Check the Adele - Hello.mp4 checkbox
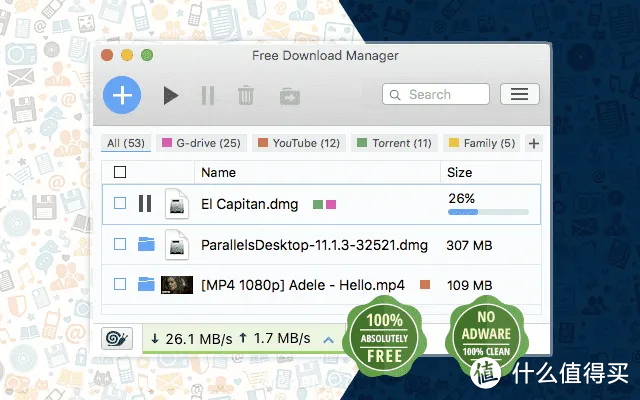The width and height of the screenshot is (640, 400). point(120,284)
